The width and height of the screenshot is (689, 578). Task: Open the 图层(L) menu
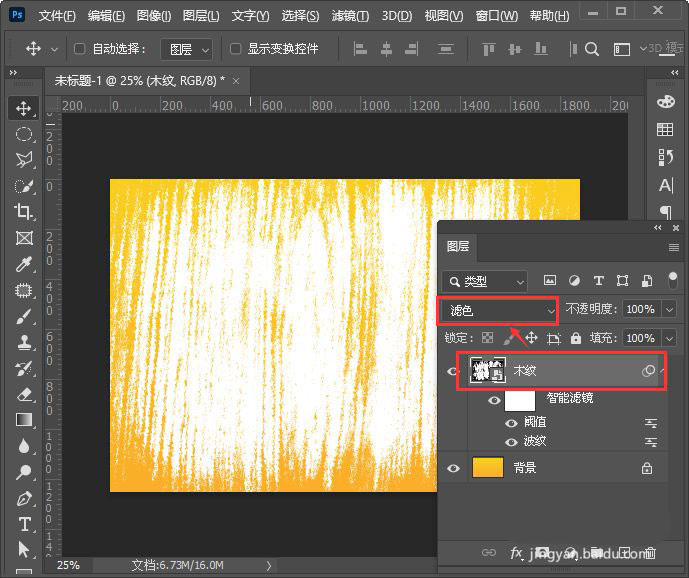(202, 16)
